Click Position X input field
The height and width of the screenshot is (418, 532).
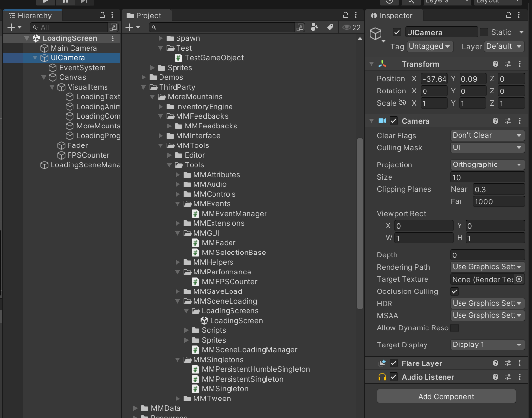point(434,79)
